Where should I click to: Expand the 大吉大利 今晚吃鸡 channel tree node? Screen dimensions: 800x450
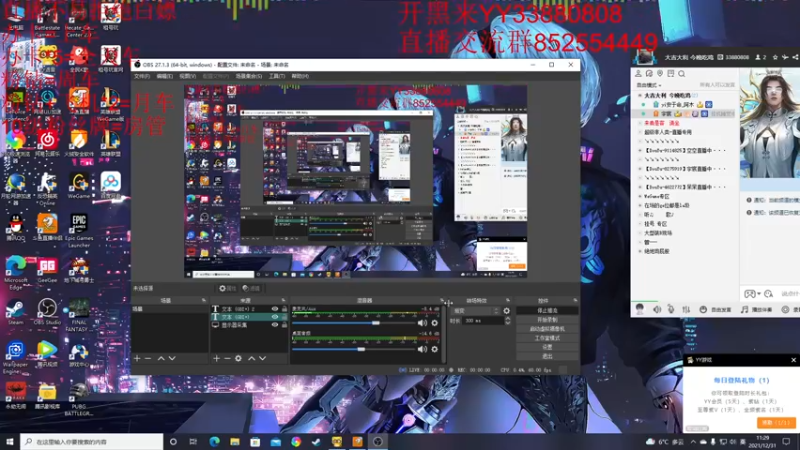tap(640, 95)
